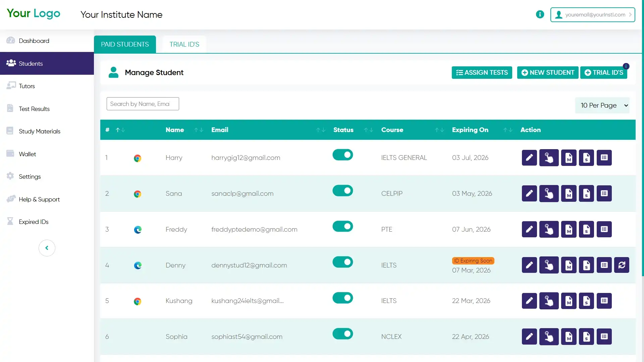
Task: Disable Denny's active status
Action: pyautogui.click(x=342, y=262)
